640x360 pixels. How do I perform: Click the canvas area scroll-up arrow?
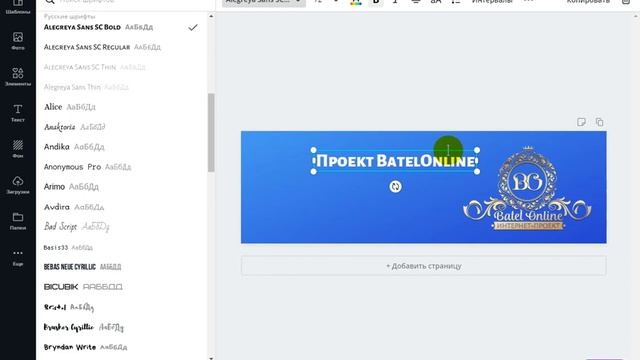point(636,16)
